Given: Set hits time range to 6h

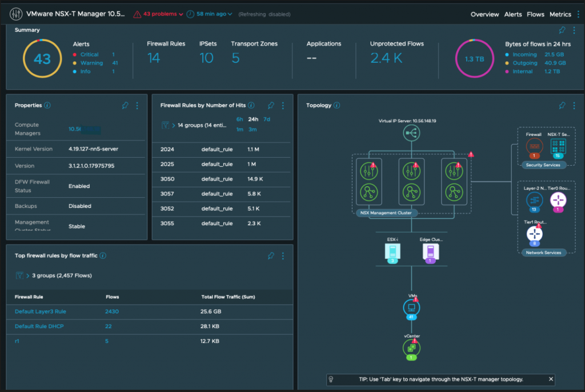Looking at the screenshot, I should (240, 119).
